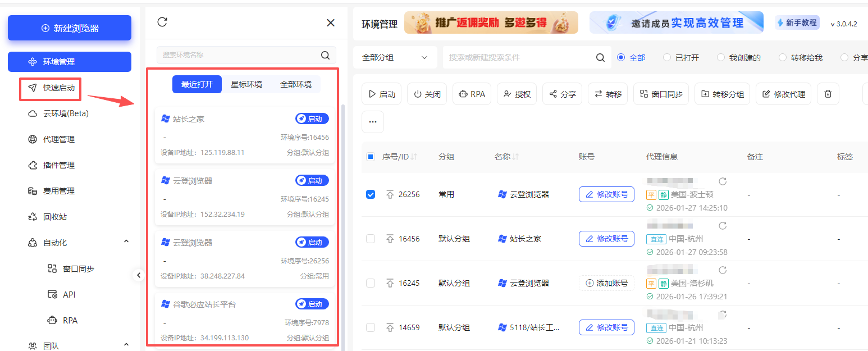Open the 全部分组 group dropdown
The image size is (868, 351).
[395, 57]
